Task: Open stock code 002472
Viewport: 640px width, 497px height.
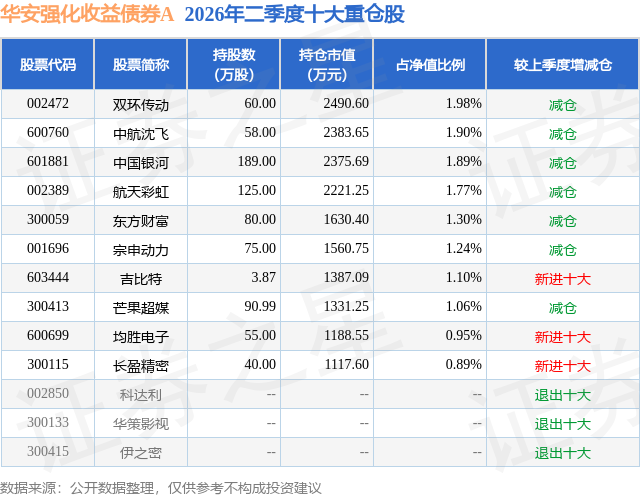Action: click(x=48, y=104)
